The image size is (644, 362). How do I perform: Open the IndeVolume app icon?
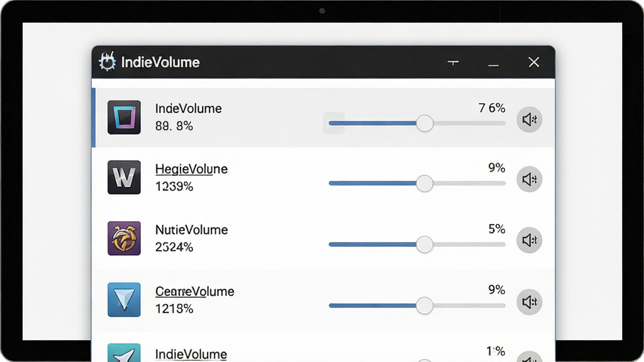click(124, 118)
